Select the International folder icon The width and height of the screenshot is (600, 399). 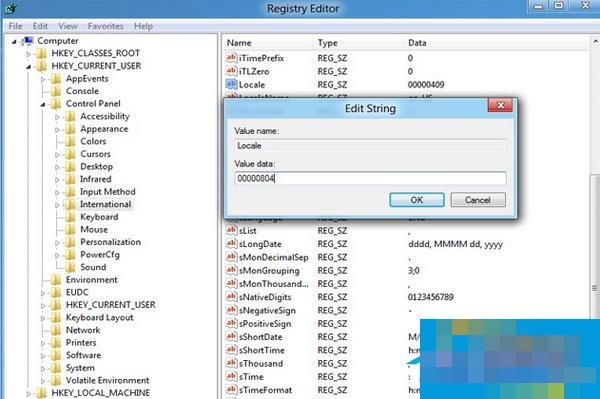(x=70, y=204)
